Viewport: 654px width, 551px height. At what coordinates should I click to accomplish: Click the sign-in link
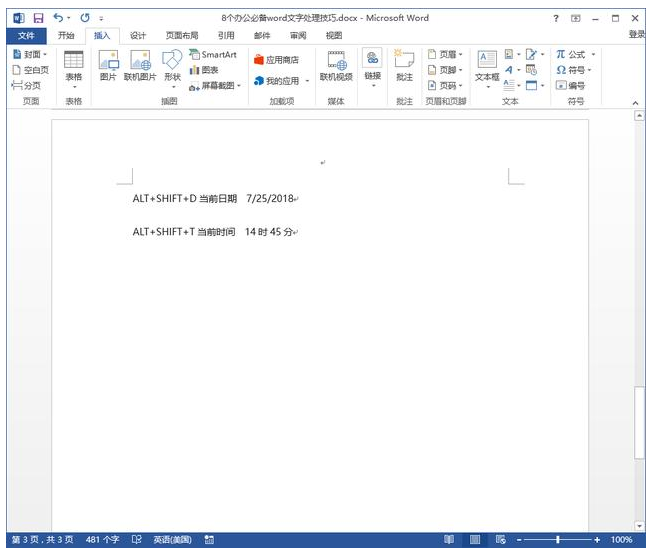[x=637, y=35]
